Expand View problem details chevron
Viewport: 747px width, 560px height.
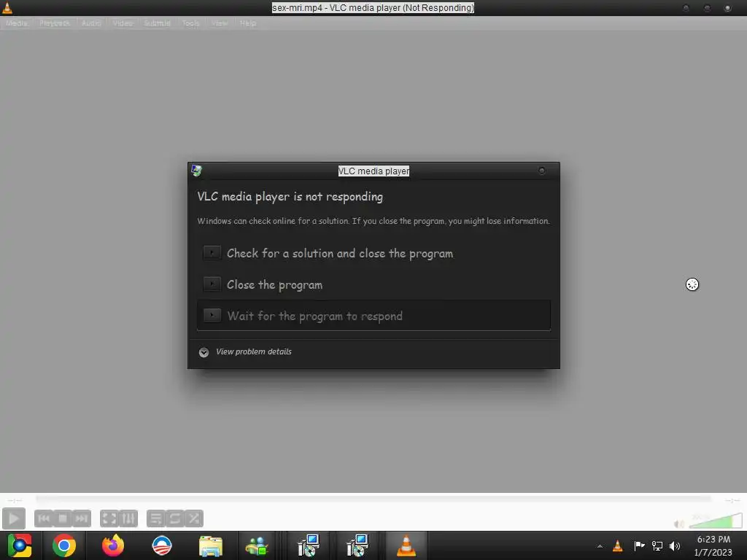[204, 352]
